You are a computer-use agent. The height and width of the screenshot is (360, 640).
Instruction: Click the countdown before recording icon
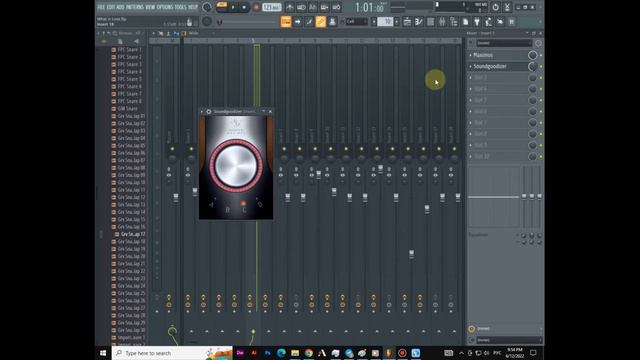click(x=313, y=7)
